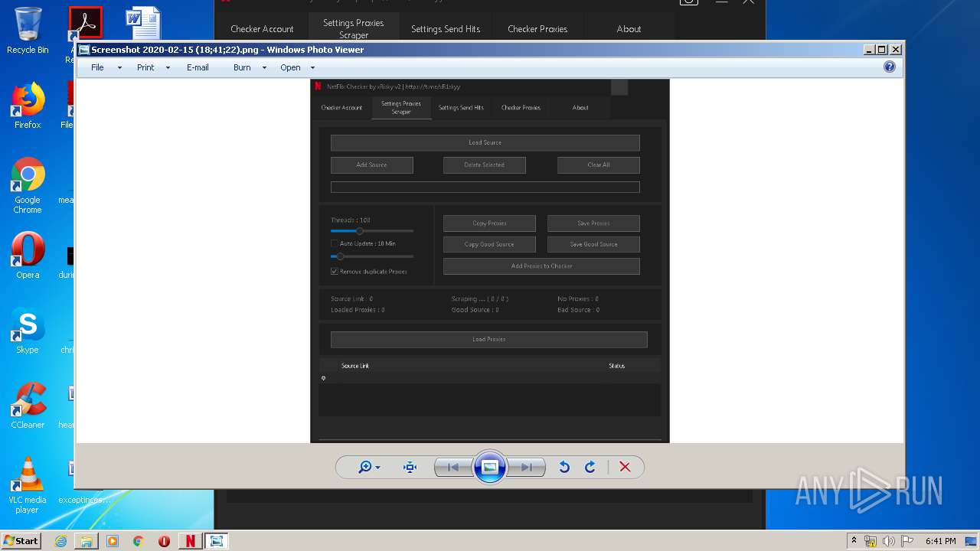The height and width of the screenshot is (551, 980).
Task: Open Windows Explorer from taskbar
Action: (x=87, y=541)
